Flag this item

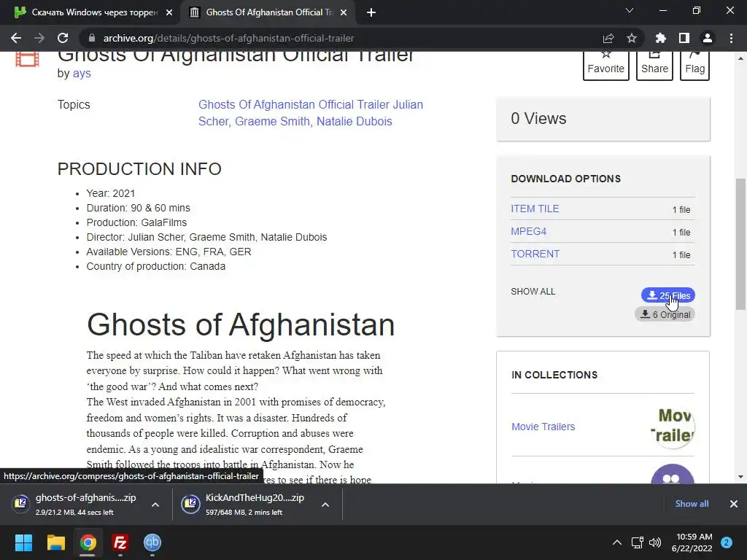pos(694,65)
